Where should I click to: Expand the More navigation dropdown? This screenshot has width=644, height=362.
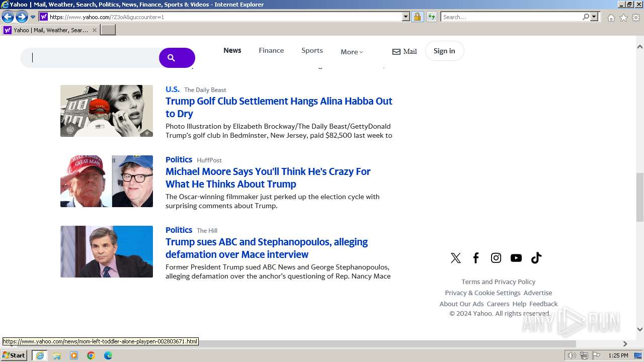(352, 52)
